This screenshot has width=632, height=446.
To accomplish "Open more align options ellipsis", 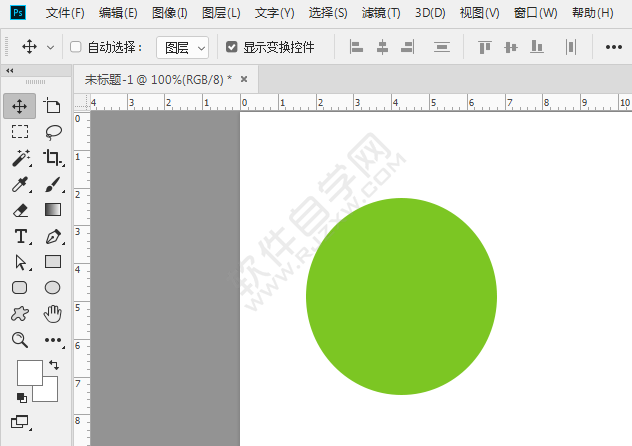I will pos(613,47).
